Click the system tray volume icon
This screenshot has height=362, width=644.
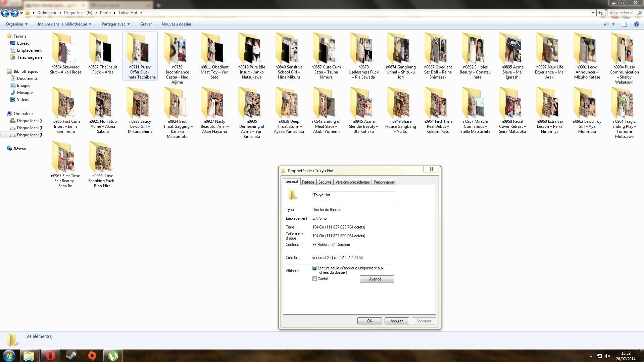(x=607, y=356)
